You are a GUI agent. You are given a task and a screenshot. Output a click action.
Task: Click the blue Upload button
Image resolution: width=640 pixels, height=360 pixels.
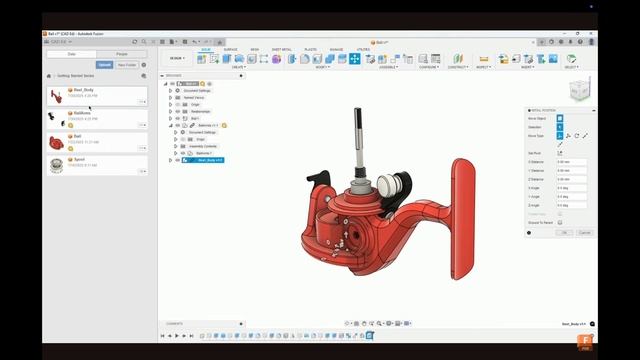[104, 65]
